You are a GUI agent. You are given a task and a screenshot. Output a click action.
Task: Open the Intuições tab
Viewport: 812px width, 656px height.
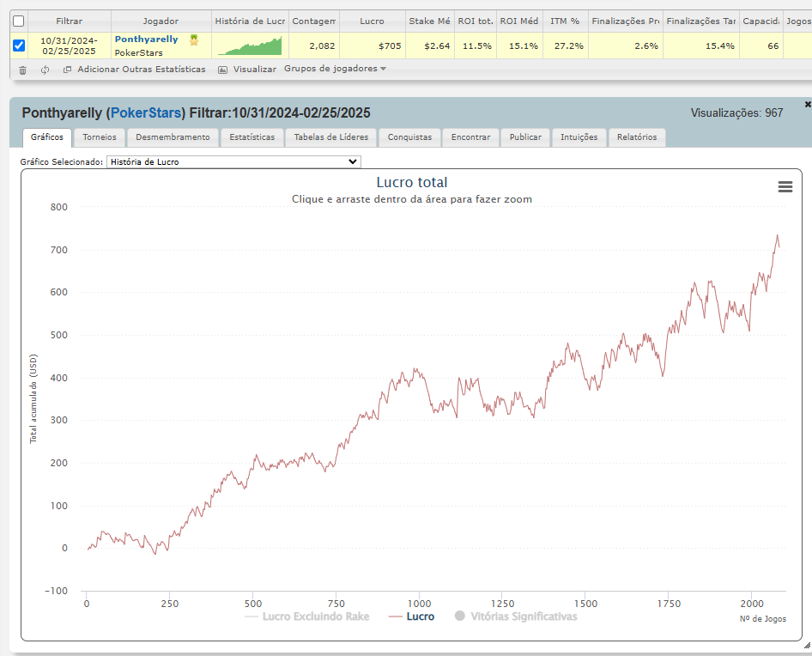(x=579, y=137)
